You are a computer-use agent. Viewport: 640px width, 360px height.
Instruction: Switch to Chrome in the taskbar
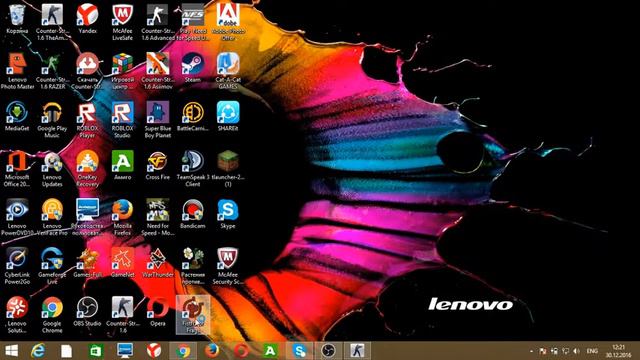[183, 351]
